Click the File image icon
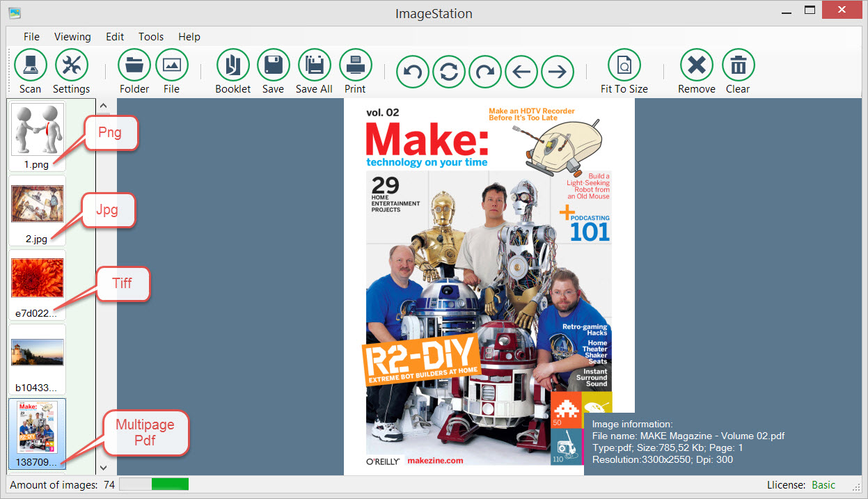This screenshot has height=499, width=868. click(x=171, y=66)
